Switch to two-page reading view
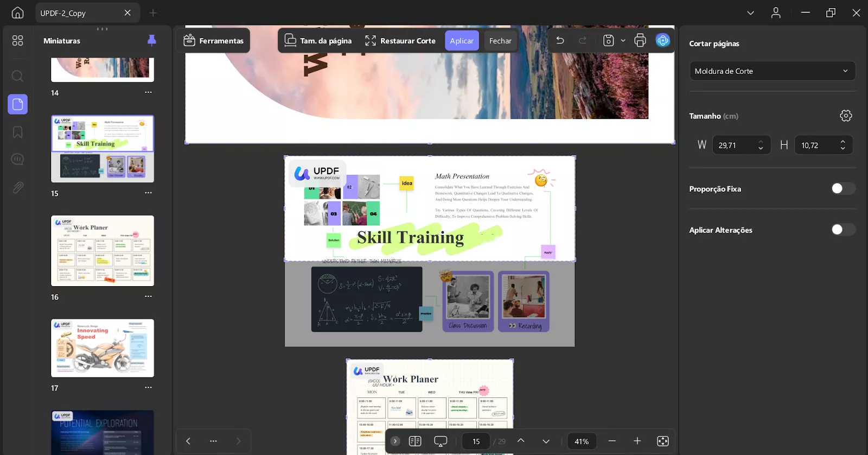This screenshot has width=868, height=455. 415,441
